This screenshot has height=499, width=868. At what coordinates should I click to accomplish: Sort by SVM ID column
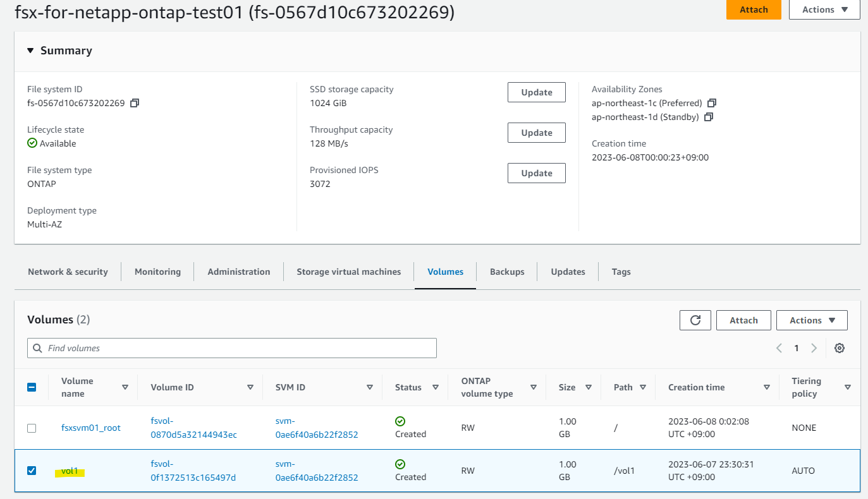370,387
